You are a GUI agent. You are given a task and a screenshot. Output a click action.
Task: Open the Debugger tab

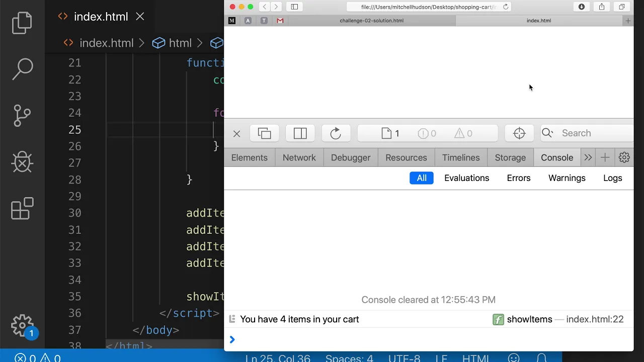(351, 157)
